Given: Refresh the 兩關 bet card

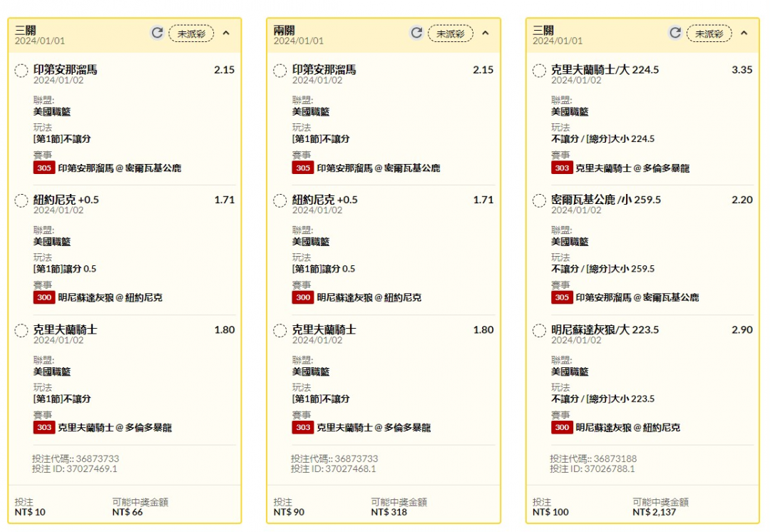Looking at the screenshot, I should (x=416, y=33).
